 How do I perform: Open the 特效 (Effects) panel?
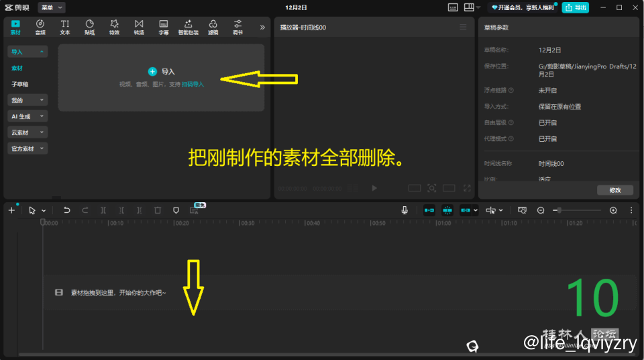coord(114,27)
